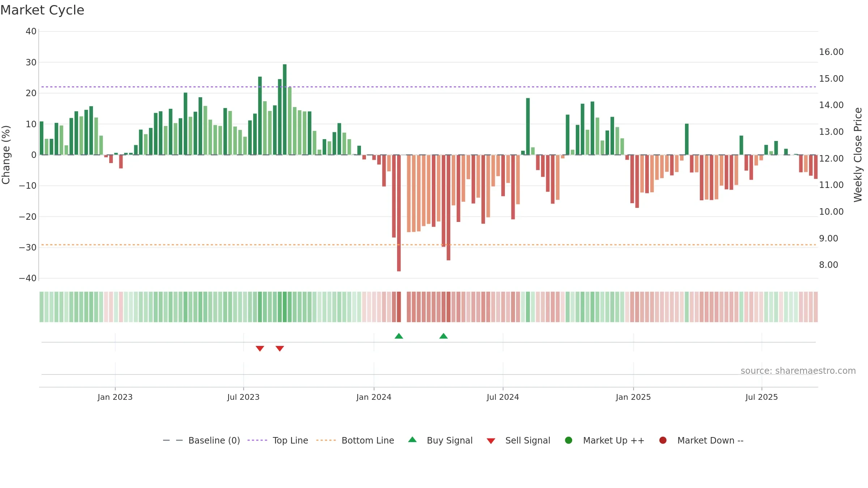Click the second sell signal marker after Jul 2023
This screenshot has height=488, width=868.
point(280,348)
